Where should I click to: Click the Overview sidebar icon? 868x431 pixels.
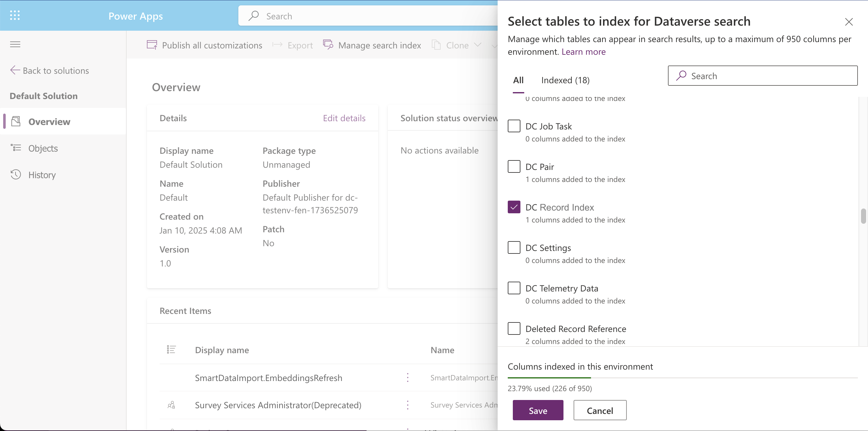point(16,121)
